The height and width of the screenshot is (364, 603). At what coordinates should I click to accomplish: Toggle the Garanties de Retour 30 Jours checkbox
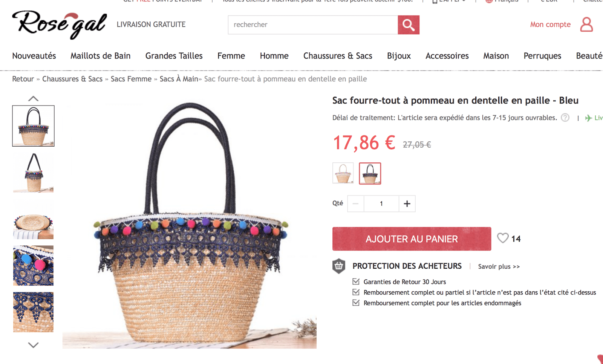click(x=356, y=281)
